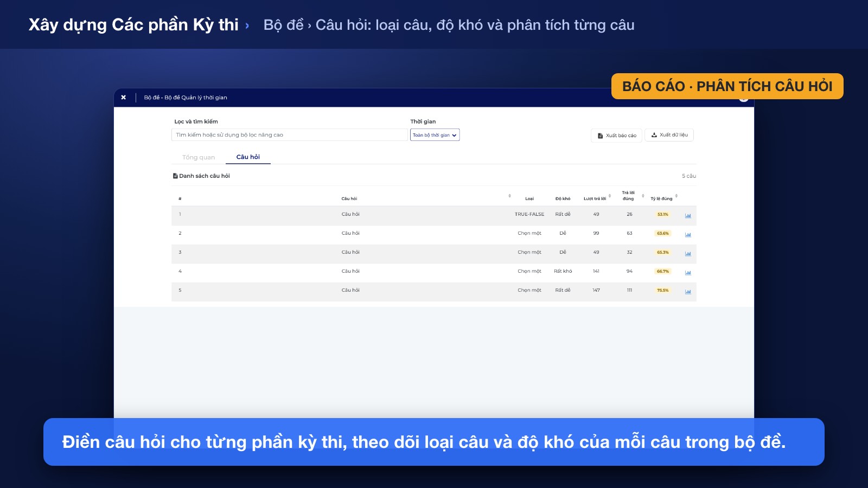The image size is (868, 488).
Task: Click the Danh sách câu hỏi heading
Action: pyautogui.click(x=205, y=176)
